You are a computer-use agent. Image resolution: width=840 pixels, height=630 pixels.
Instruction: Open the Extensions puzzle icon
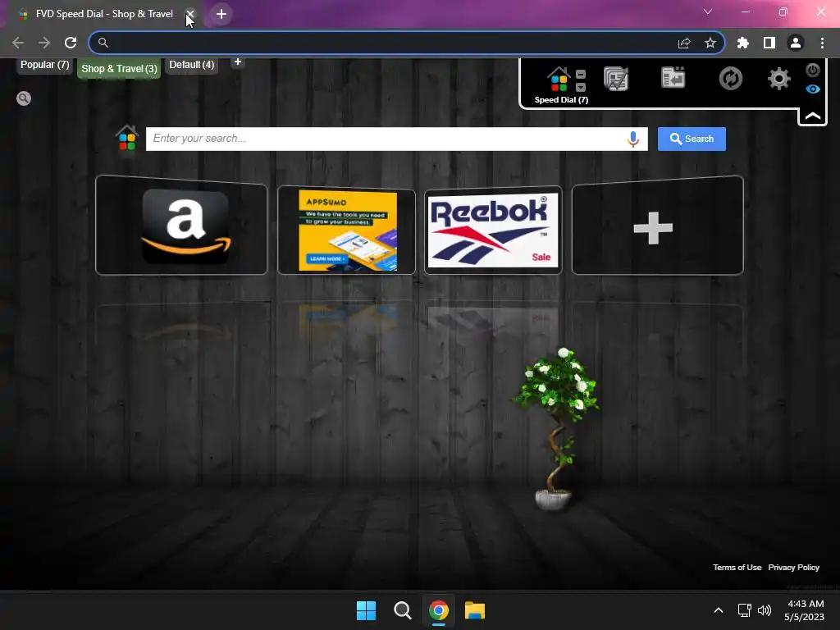(743, 43)
